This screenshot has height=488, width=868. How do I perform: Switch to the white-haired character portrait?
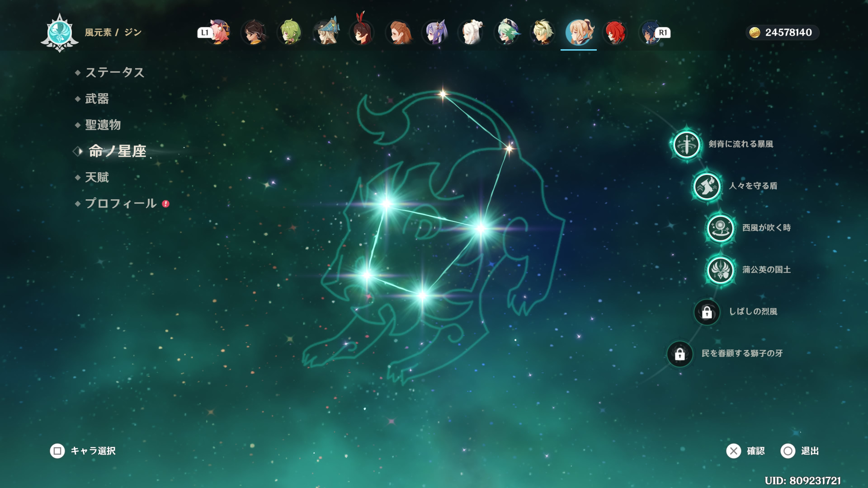[x=471, y=33]
